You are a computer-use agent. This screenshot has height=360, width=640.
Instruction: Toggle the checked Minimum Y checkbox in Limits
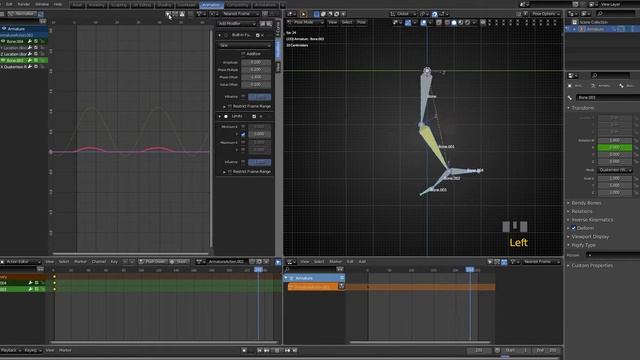click(x=243, y=134)
